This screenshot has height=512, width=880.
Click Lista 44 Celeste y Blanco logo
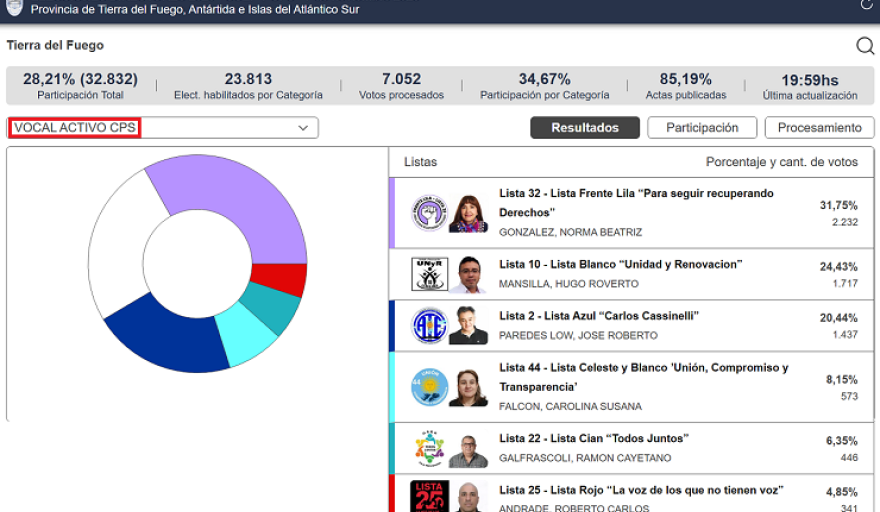(x=429, y=387)
